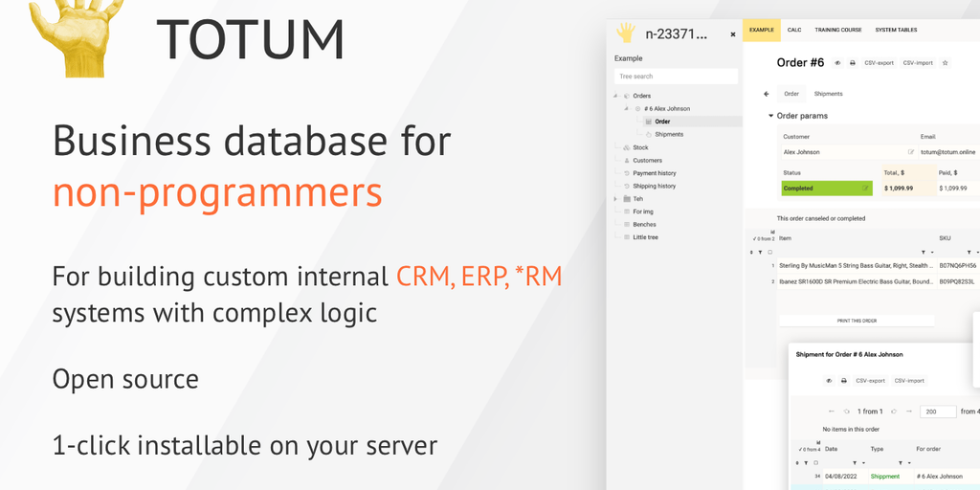
Task: Toggle the eye icon next to Order #6
Action: coord(837,63)
